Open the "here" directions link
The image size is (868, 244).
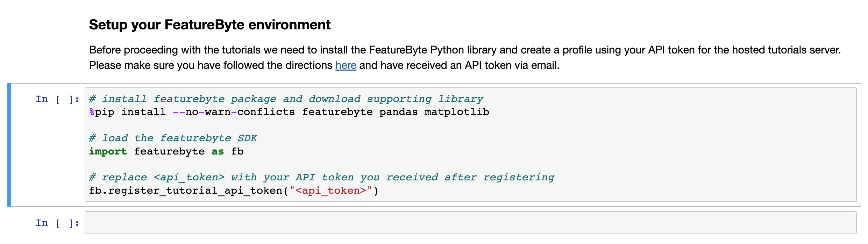pos(346,65)
